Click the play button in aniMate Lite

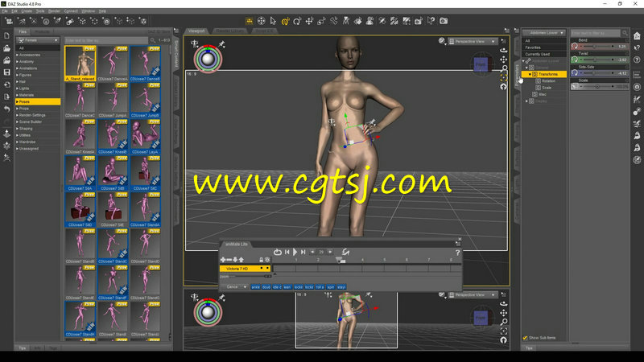click(x=295, y=252)
